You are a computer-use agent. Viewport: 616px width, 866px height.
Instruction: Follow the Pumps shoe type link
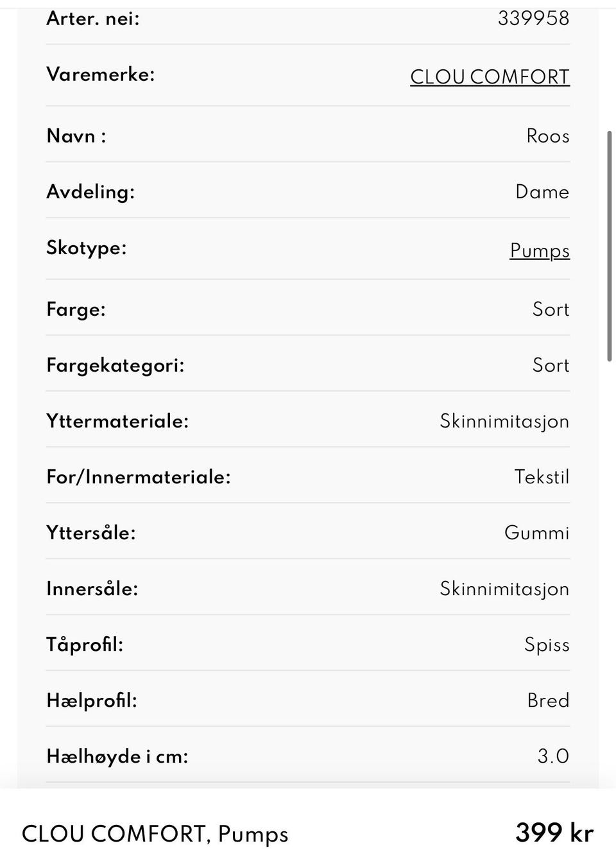tap(540, 250)
